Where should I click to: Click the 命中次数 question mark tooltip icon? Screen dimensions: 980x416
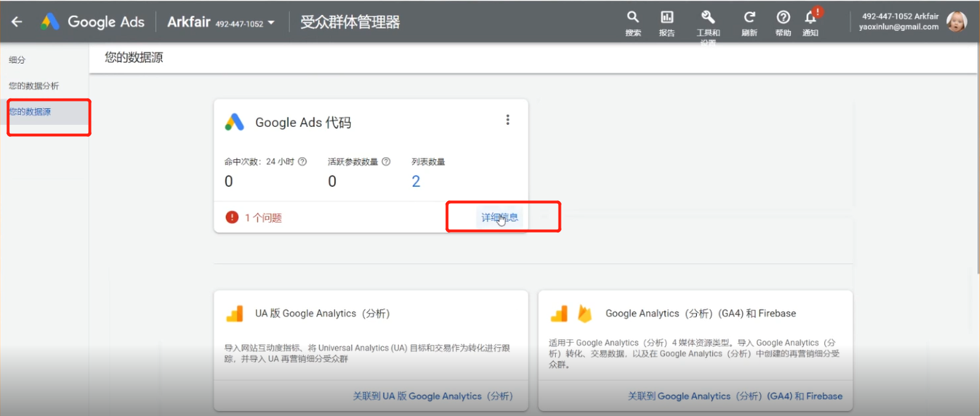tap(302, 161)
